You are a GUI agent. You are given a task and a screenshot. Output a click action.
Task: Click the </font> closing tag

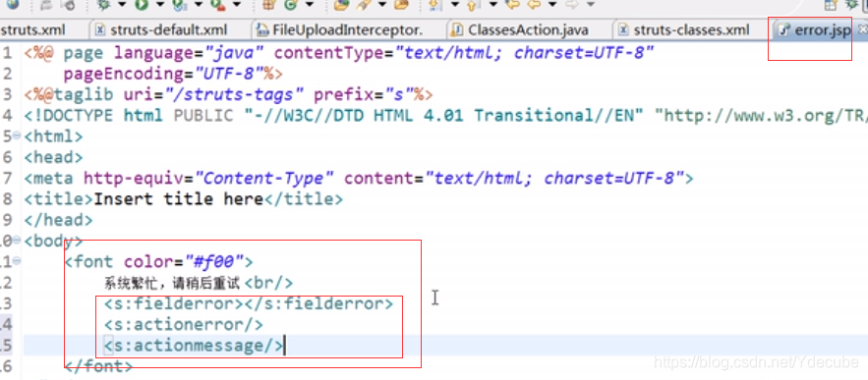pyautogui.click(x=98, y=366)
